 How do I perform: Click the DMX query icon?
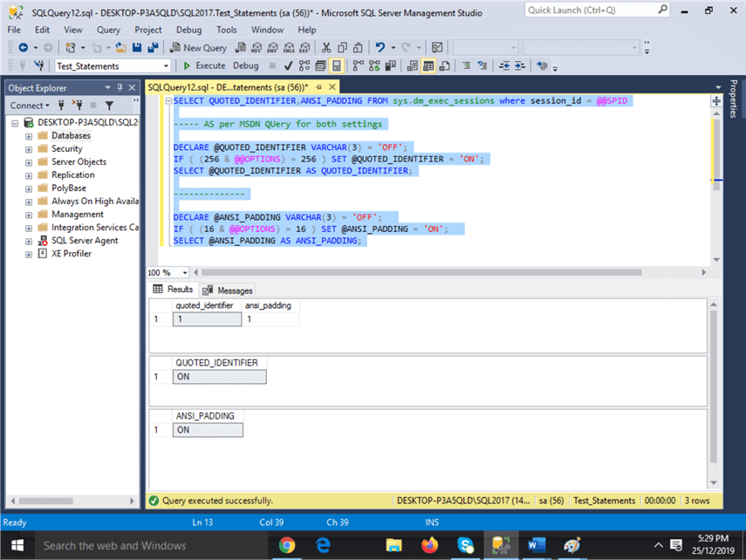(x=272, y=48)
